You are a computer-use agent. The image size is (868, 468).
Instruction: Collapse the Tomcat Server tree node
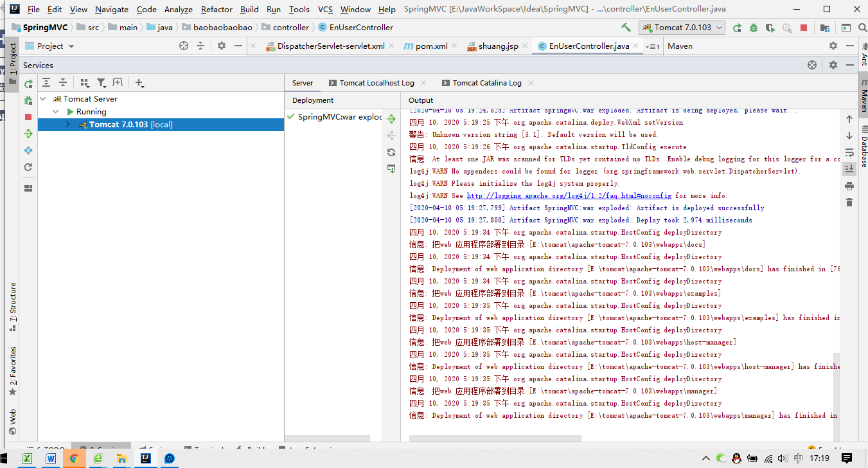43,99
